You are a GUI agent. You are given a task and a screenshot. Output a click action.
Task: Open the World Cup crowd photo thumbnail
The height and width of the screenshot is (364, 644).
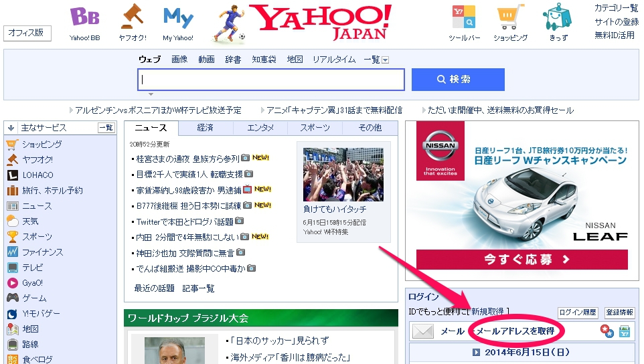[x=343, y=175]
